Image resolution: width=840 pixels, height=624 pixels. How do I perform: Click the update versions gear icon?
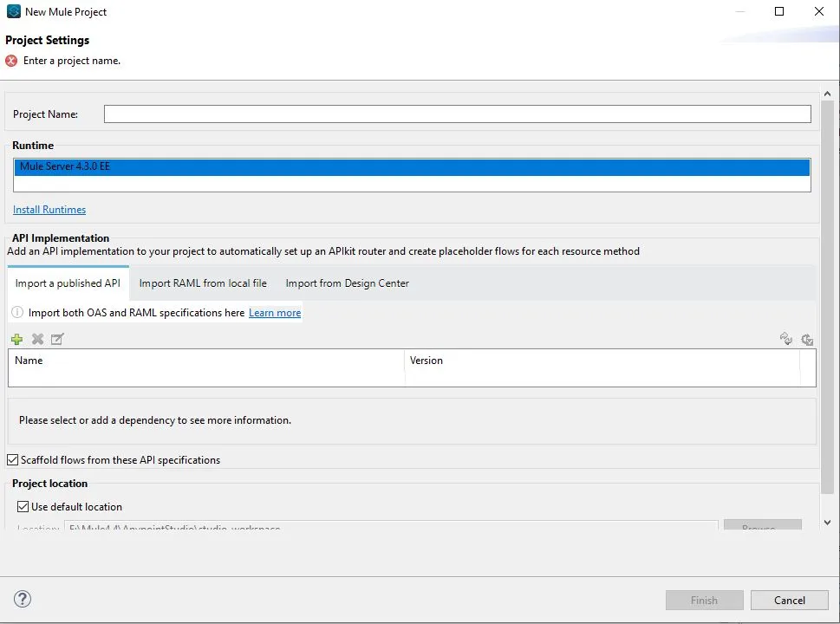coord(807,339)
